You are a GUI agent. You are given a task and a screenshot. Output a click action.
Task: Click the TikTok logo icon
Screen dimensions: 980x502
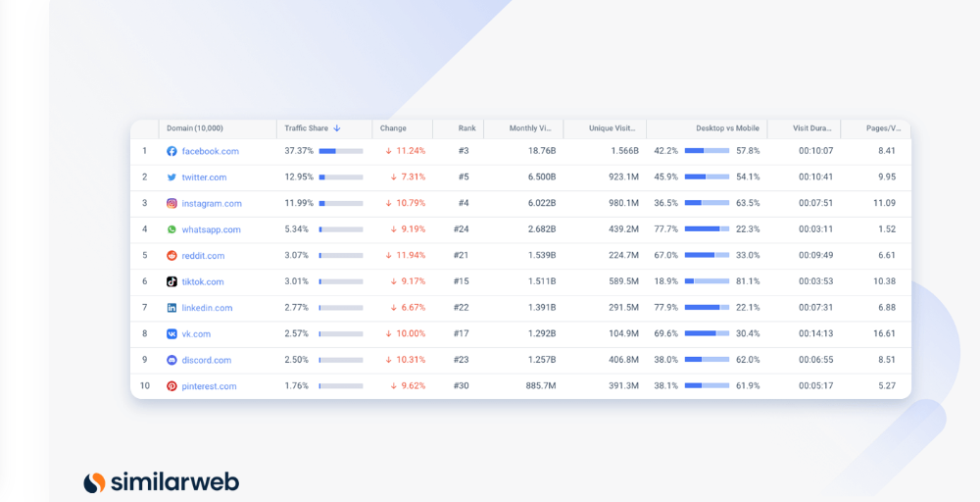click(171, 282)
